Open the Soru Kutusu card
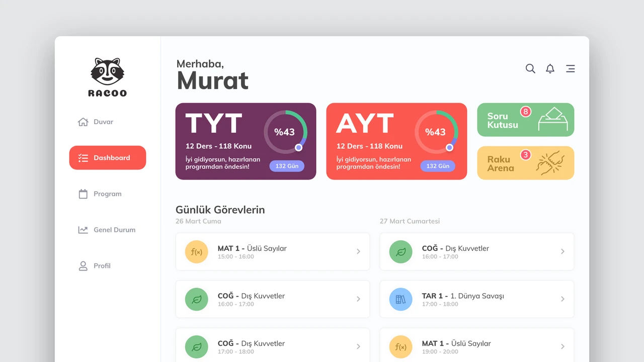The height and width of the screenshot is (362, 644). point(525,120)
